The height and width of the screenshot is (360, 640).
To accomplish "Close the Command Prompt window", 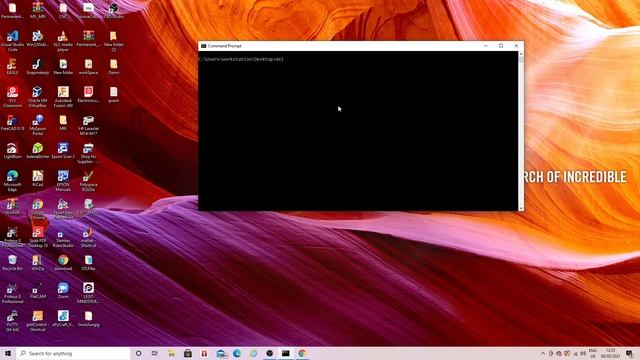I will [516, 46].
